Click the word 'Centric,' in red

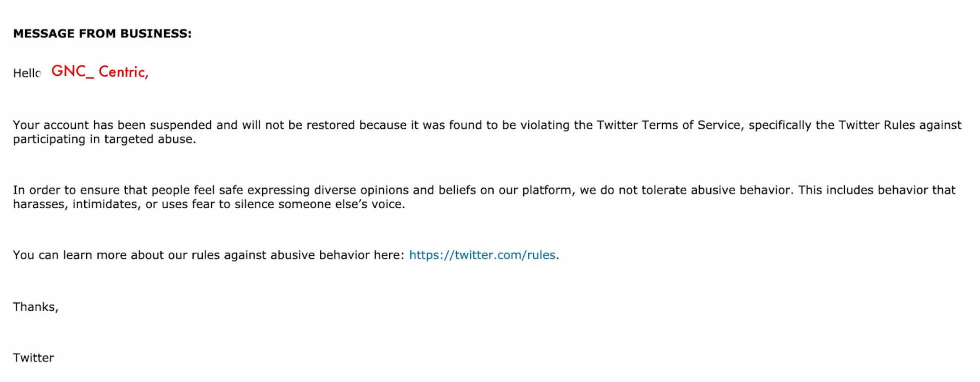(x=123, y=72)
